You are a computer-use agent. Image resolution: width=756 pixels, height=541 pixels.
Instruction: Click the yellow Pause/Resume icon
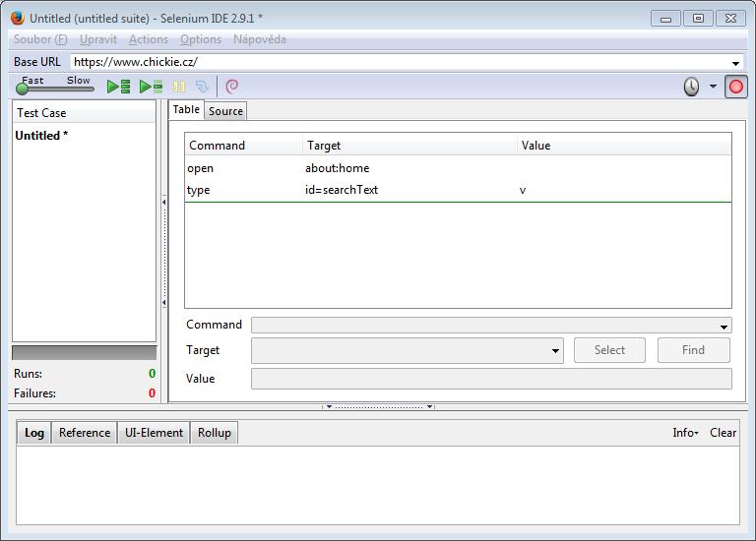[x=179, y=87]
